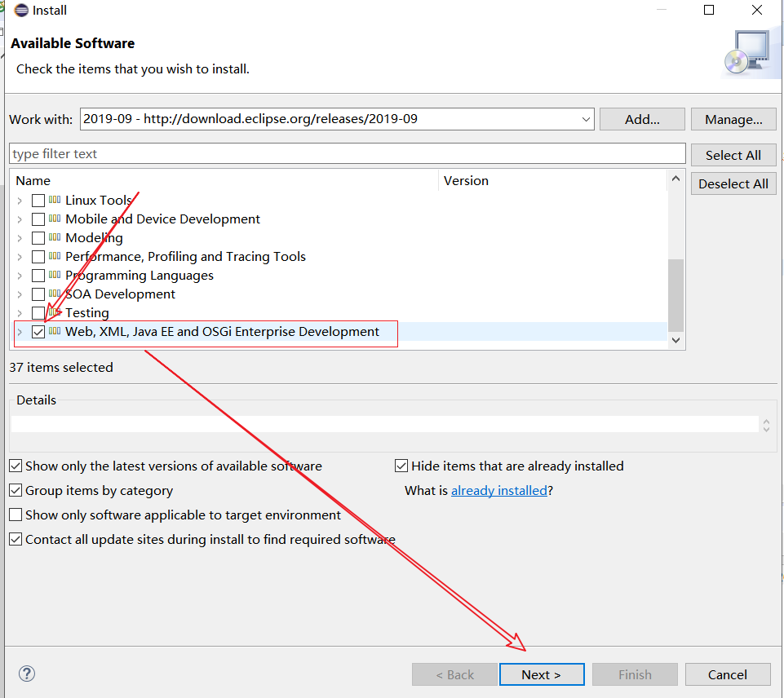Check the Programming Languages checkbox

pos(38,276)
